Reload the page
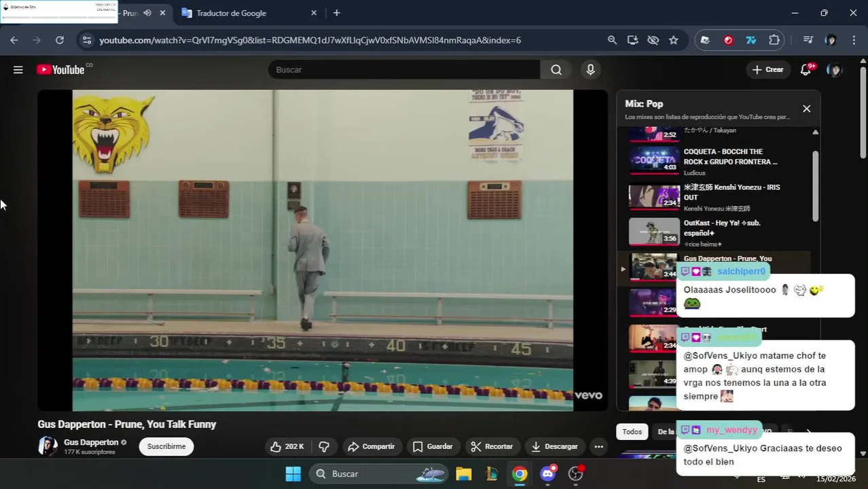The height and width of the screenshot is (489, 868). pos(60,40)
